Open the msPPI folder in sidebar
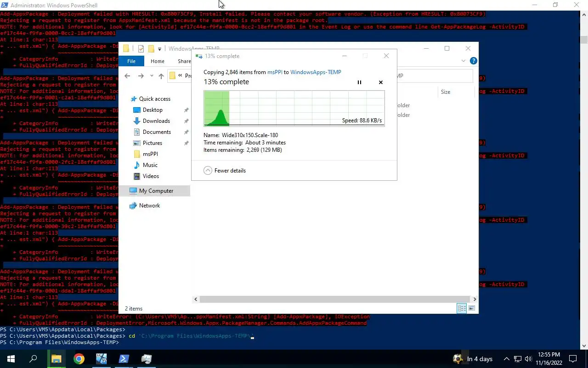 click(150, 154)
